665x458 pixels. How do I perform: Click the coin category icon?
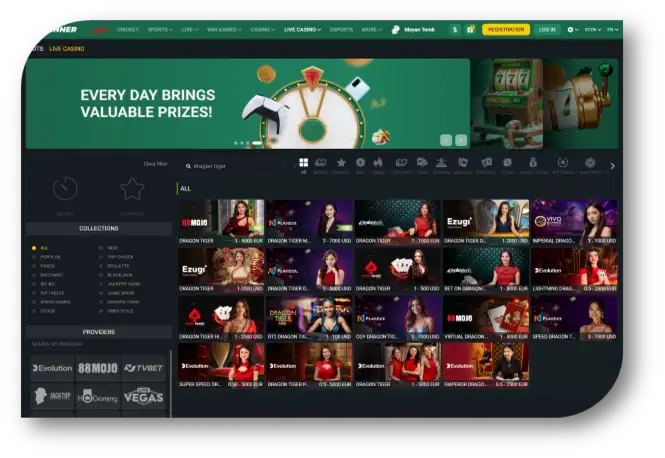(x=360, y=163)
